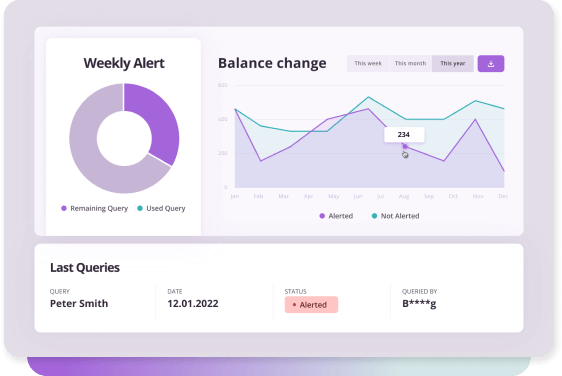Click the date 12.01.2022

pyautogui.click(x=193, y=304)
